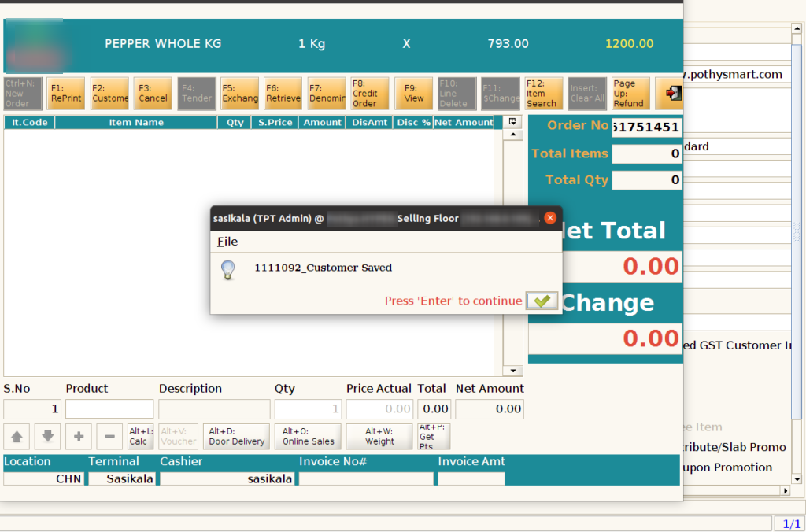Click the CHN location field
The width and height of the screenshot is (806, 532).
44,478
